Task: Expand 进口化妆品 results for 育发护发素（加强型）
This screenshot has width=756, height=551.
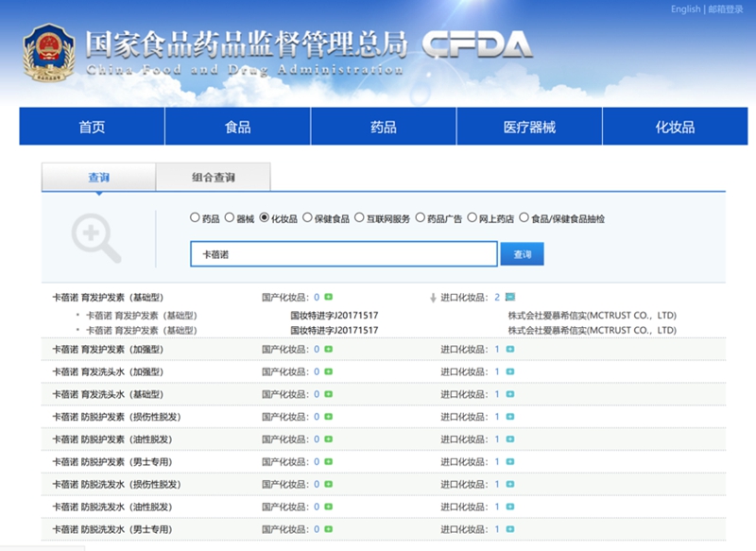Action: [x=510, y=349]
